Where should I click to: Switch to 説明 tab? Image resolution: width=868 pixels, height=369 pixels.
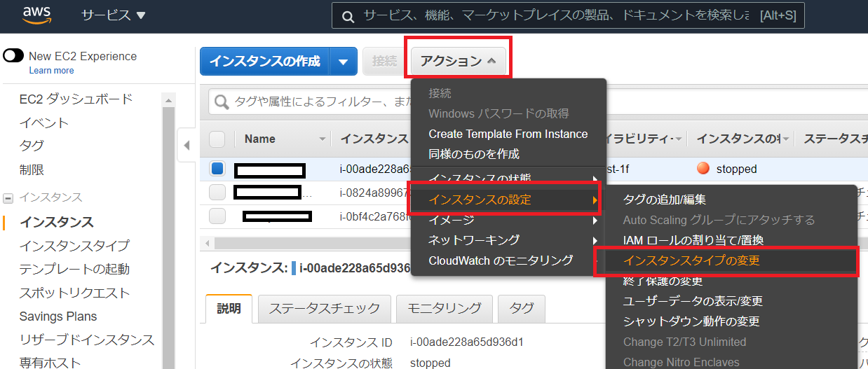tap(229, 308)
